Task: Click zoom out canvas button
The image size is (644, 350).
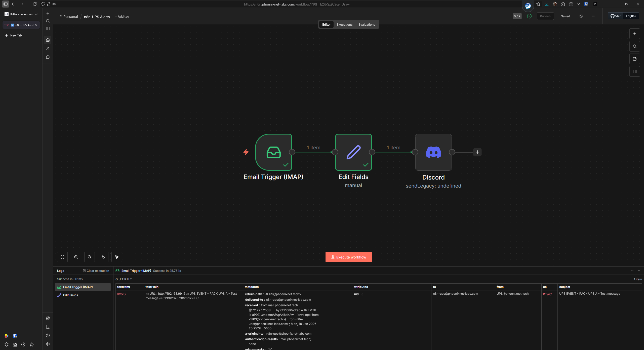Action: (x=90, y=257)
